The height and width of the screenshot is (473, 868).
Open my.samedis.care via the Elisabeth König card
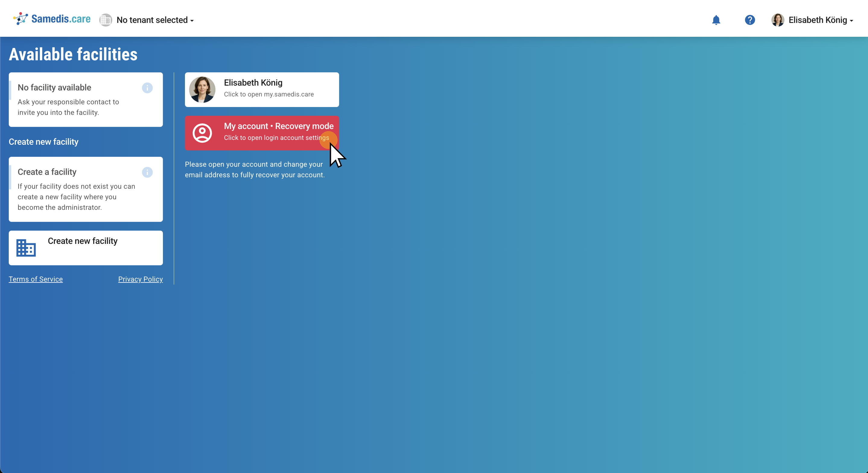click(x=262, y=89)
